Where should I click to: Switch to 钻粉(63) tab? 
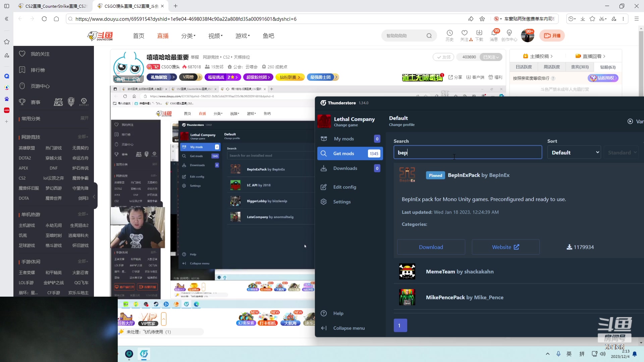point(608,67)
